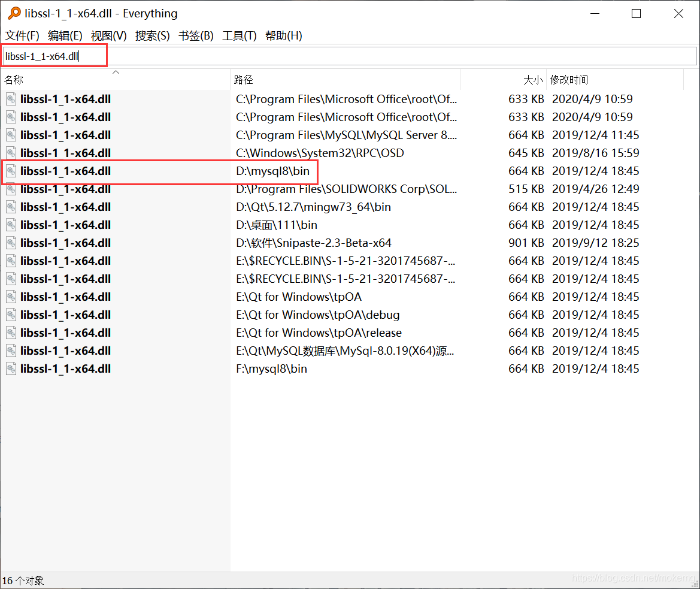Click DLL icon in MySql-8.0.19(X64) row
Viewport: 700px width, 589px height.
(x=11, y=351)
